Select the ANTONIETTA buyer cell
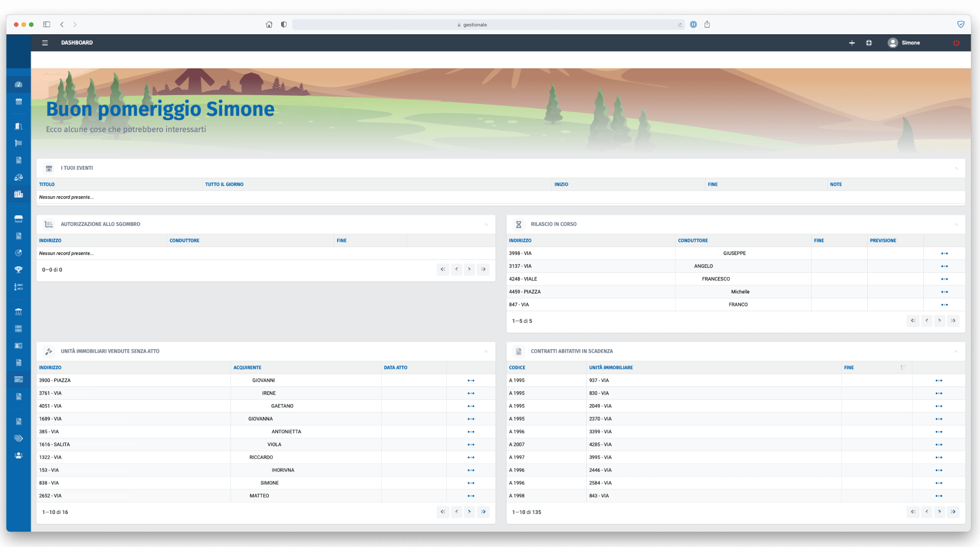The height and width of the screenshot is (547, 980). point(306,432)
